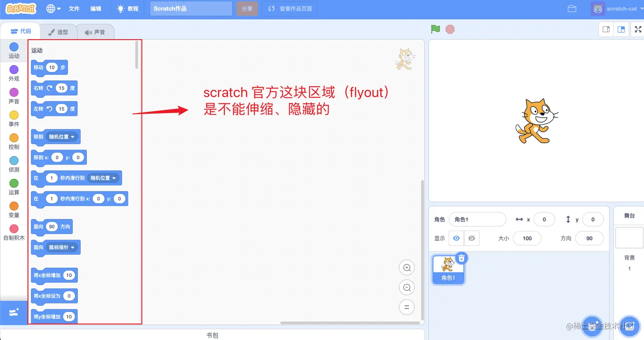Switch to the 造型 (Costumes) tab
The image size is (644, 340).
[58, 31]
